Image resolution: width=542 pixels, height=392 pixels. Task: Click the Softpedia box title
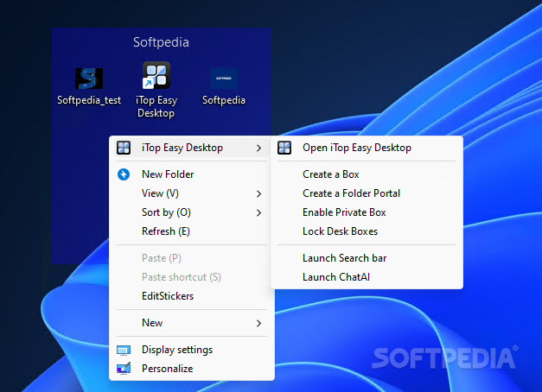161,42
